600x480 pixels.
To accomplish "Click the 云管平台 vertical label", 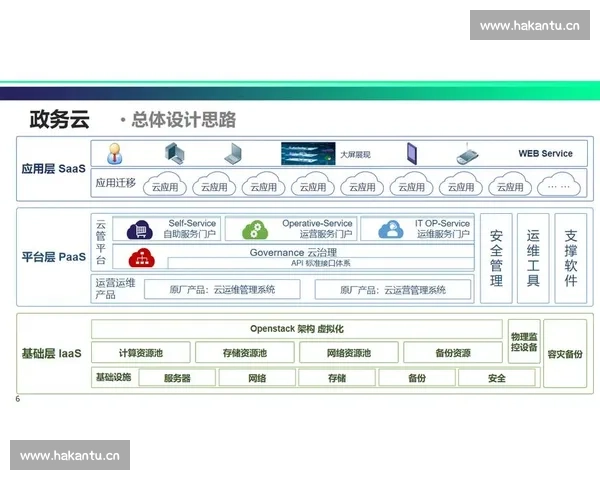I will tap(101, 242).
